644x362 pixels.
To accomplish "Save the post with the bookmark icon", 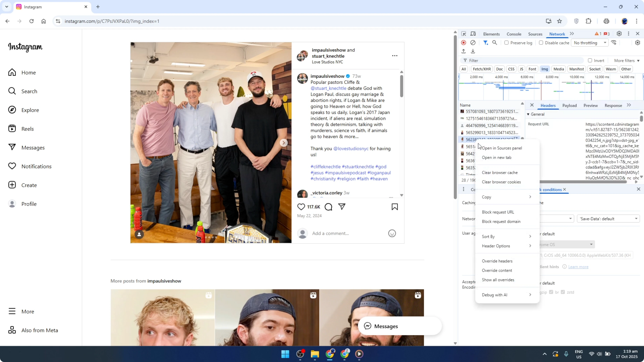I will point(394,207).
